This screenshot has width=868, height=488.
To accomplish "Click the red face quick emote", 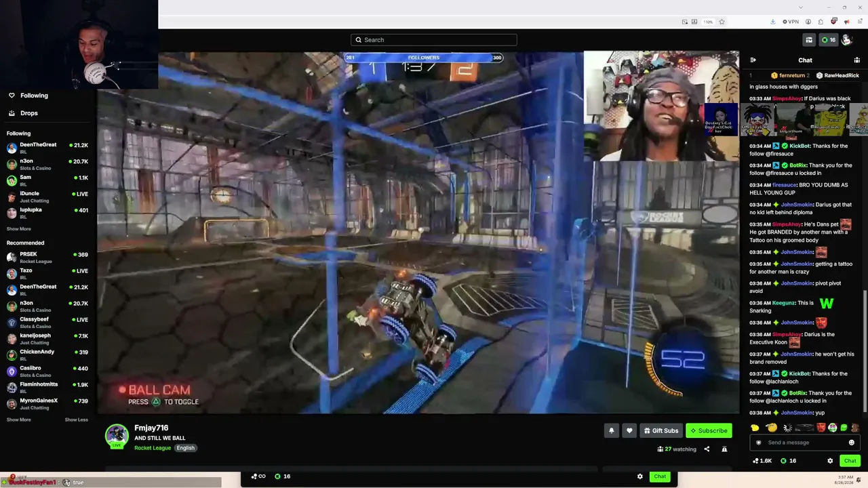I will pos(821,428).
